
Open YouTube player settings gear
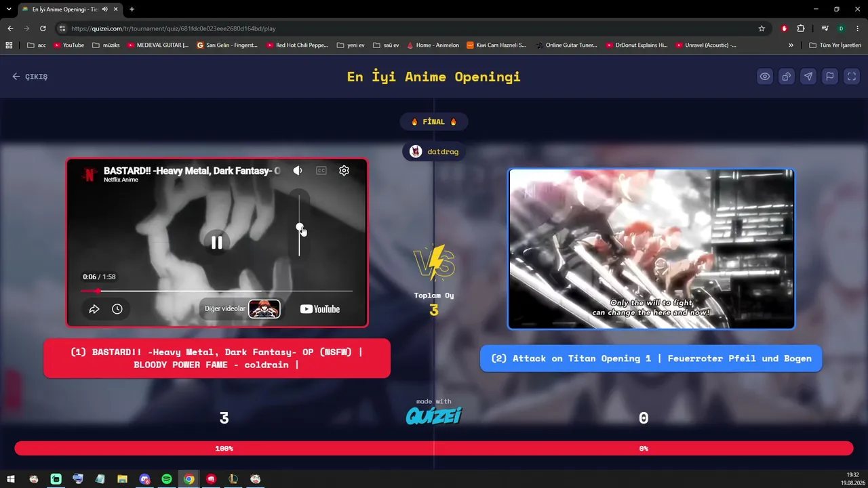point(344,171)
